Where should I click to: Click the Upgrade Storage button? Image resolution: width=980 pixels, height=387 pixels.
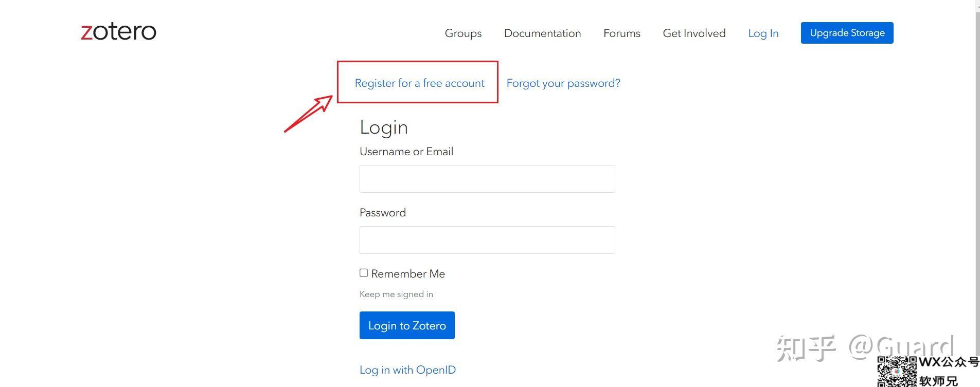pos(847,33)
